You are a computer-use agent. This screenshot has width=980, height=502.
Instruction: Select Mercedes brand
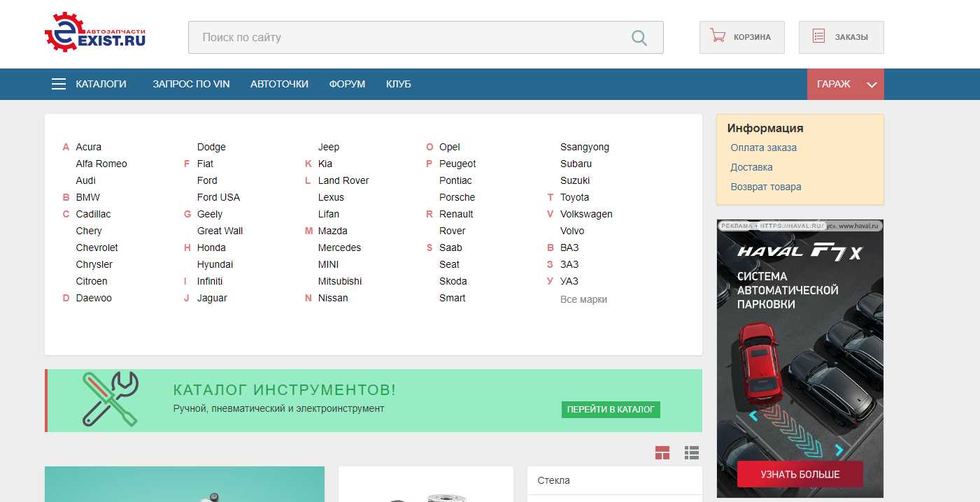click(x=339, y=248)
